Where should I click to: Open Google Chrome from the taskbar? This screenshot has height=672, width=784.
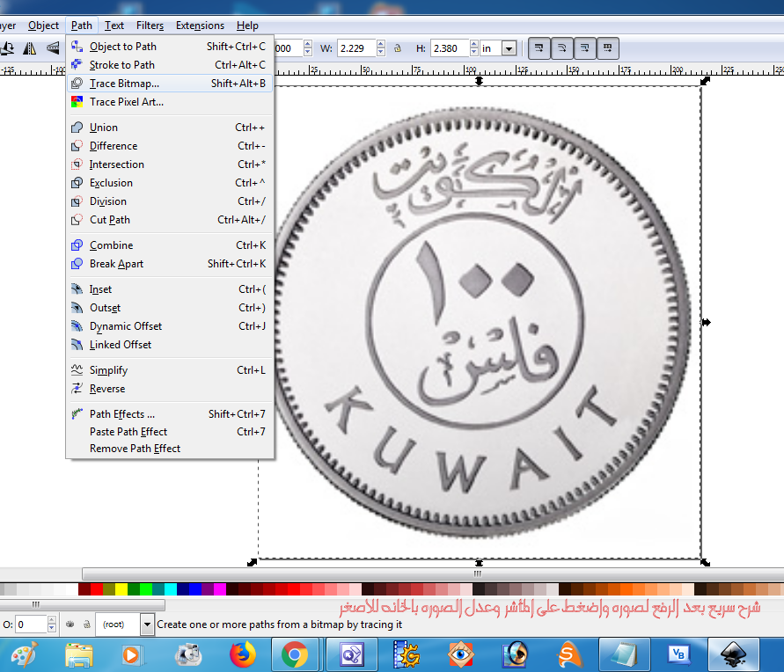[x=295, y=654]
